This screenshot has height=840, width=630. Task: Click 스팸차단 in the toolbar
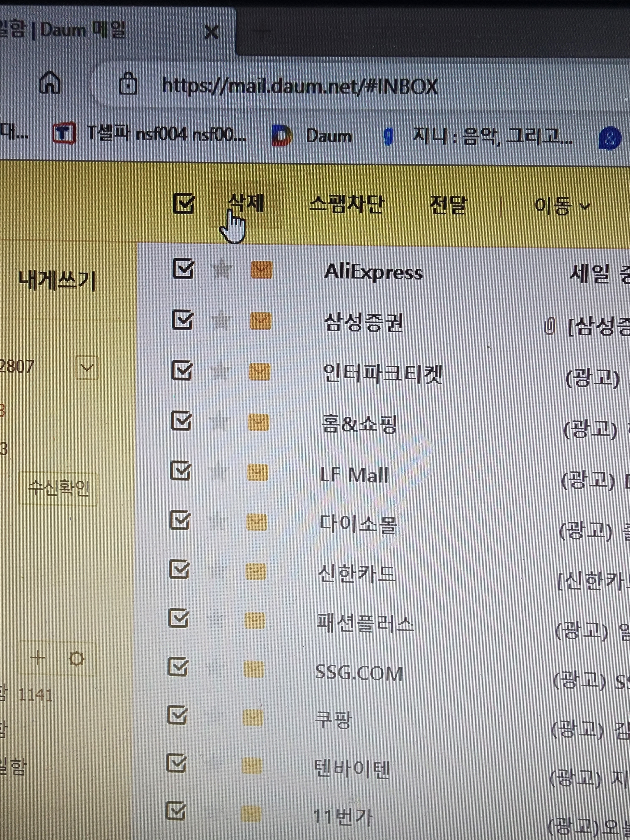click(x=346, y=205)
